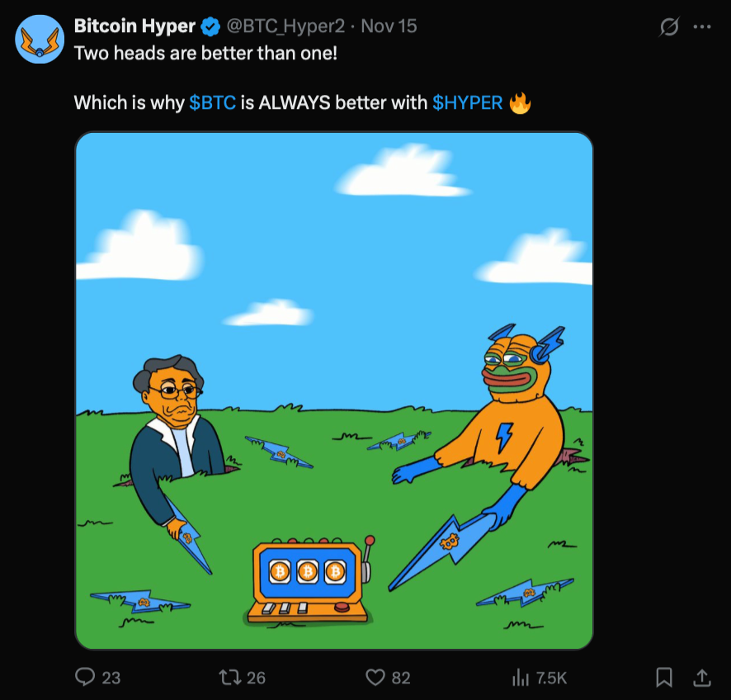Click the reply speech bubble icon
Screen dimensions: 731x700
click(85, 677)
